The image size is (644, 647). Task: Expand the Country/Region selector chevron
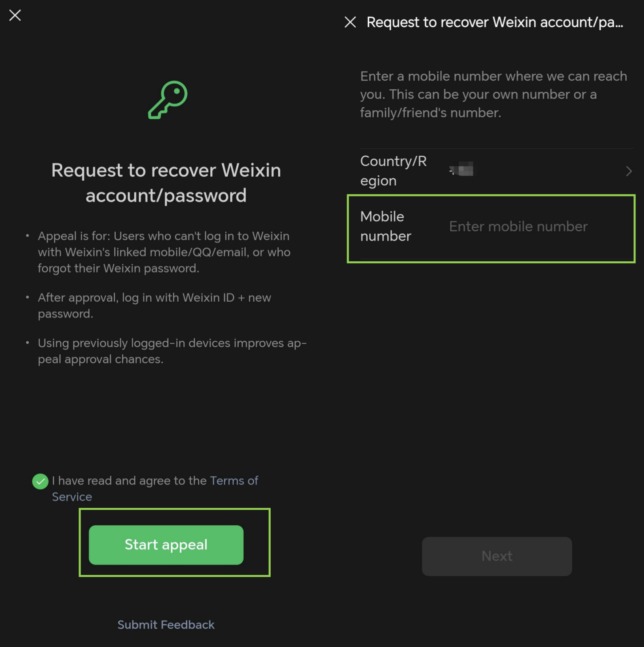click(629, 171)
